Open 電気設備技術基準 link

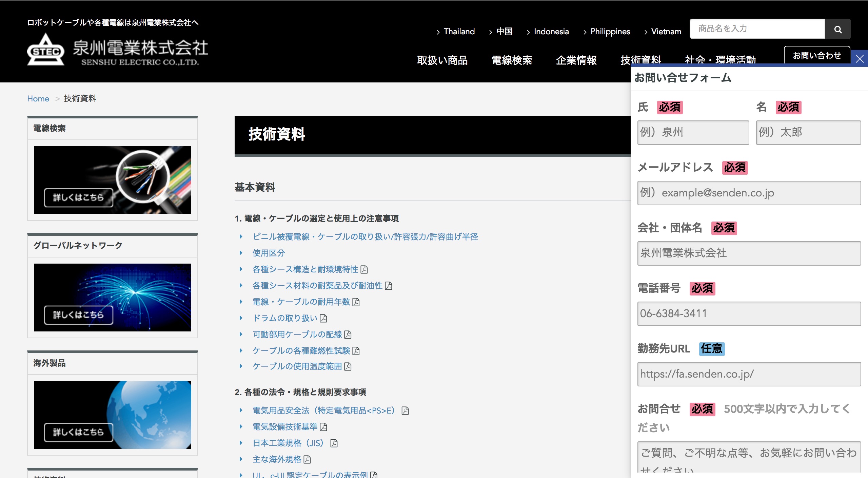click(285, 427)
